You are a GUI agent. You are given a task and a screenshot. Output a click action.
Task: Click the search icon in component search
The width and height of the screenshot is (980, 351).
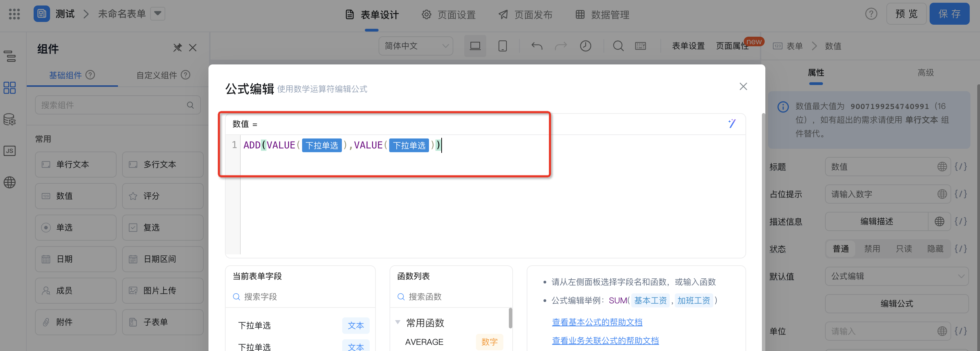coord(190,105)
